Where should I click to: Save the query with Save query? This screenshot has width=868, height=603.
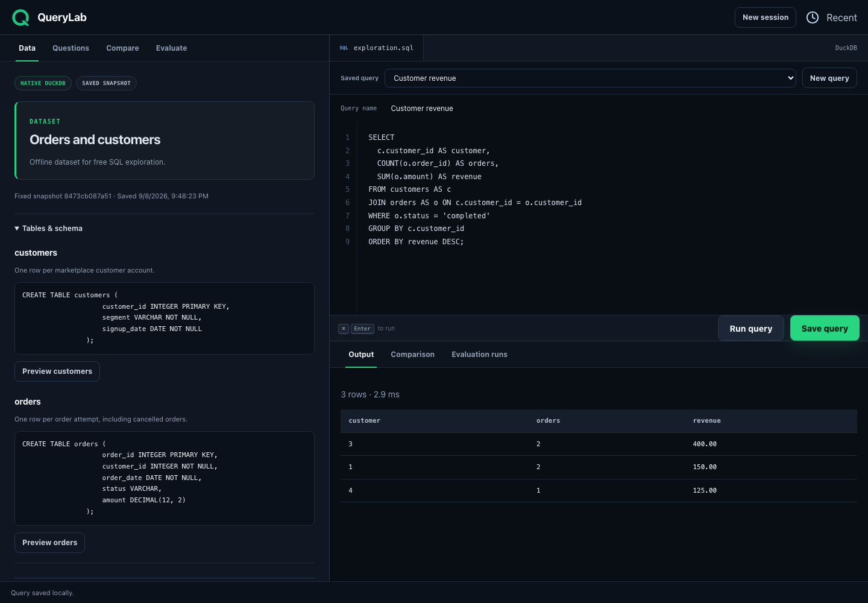(825, 329)
